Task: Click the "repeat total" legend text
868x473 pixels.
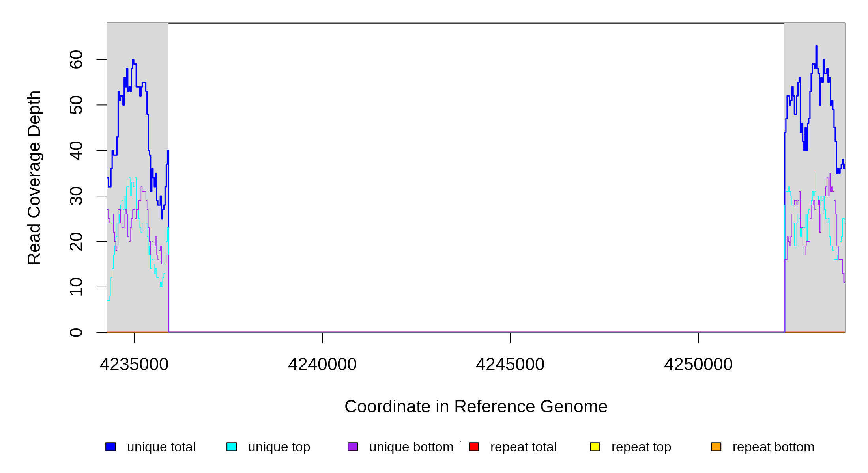Action: 523,447
